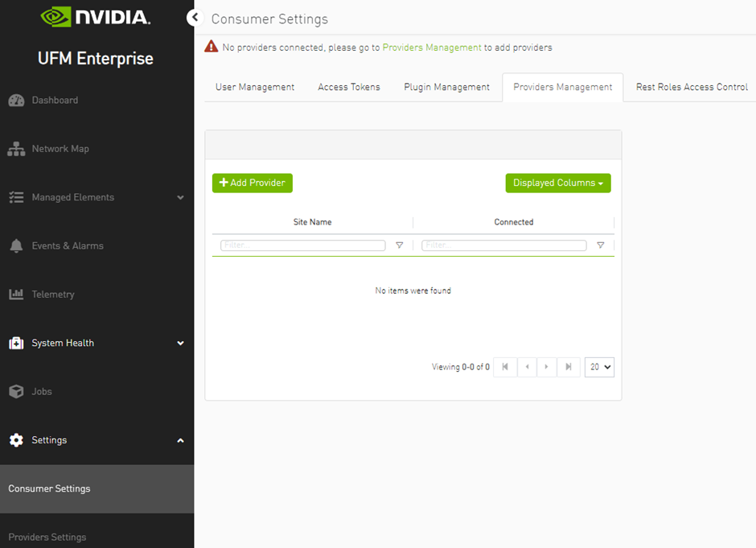The image size is (756, 548).
Task: Change page size using the 20 selector
Action: click(x=599, y=367)
